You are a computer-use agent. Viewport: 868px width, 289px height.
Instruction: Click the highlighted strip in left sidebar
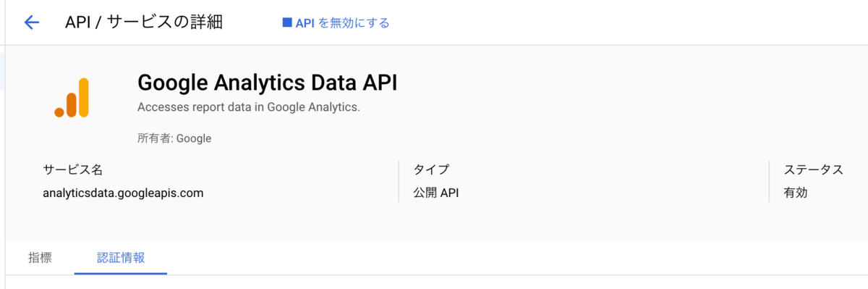click(2, 70)
